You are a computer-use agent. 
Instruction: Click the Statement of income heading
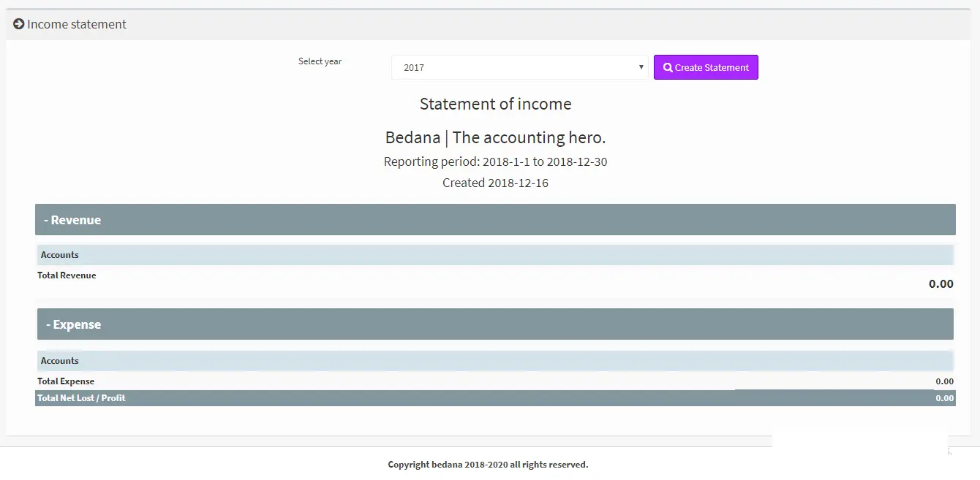click(495, 104)
